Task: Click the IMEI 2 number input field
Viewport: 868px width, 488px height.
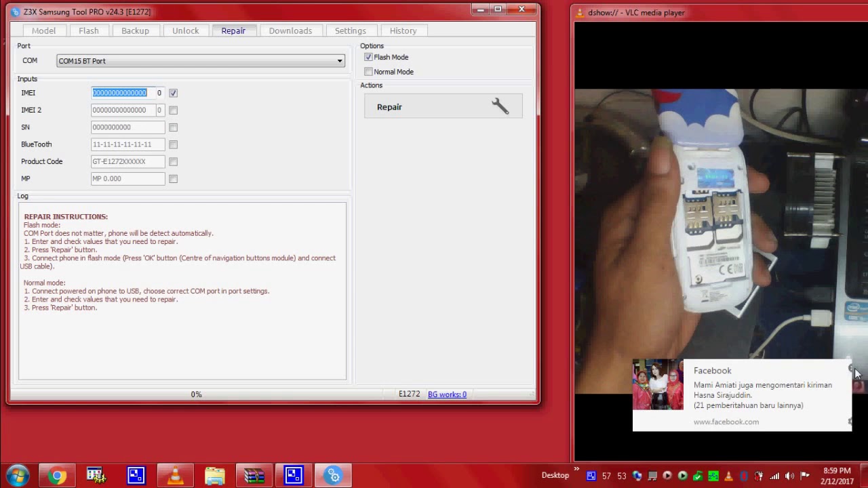Action: pyautogui.click(x=123, y=110)
